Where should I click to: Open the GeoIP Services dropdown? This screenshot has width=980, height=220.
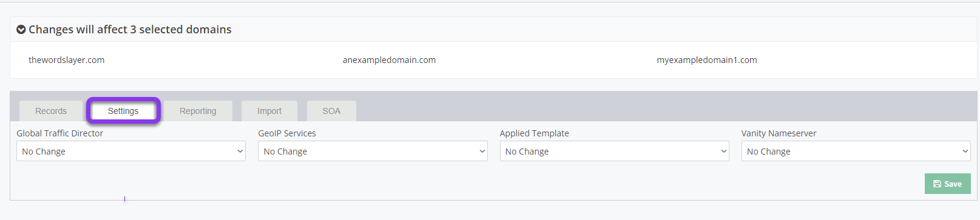tap(373, 151)
